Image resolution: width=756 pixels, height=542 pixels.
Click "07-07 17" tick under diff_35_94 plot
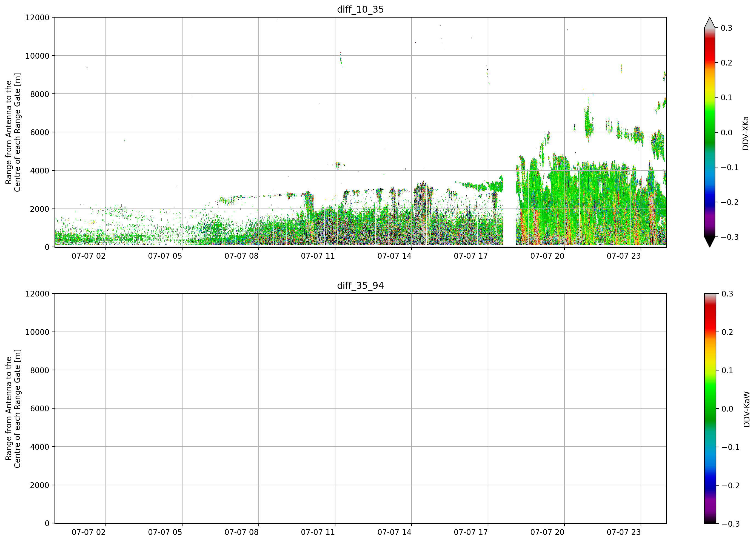tap(471, 532)
